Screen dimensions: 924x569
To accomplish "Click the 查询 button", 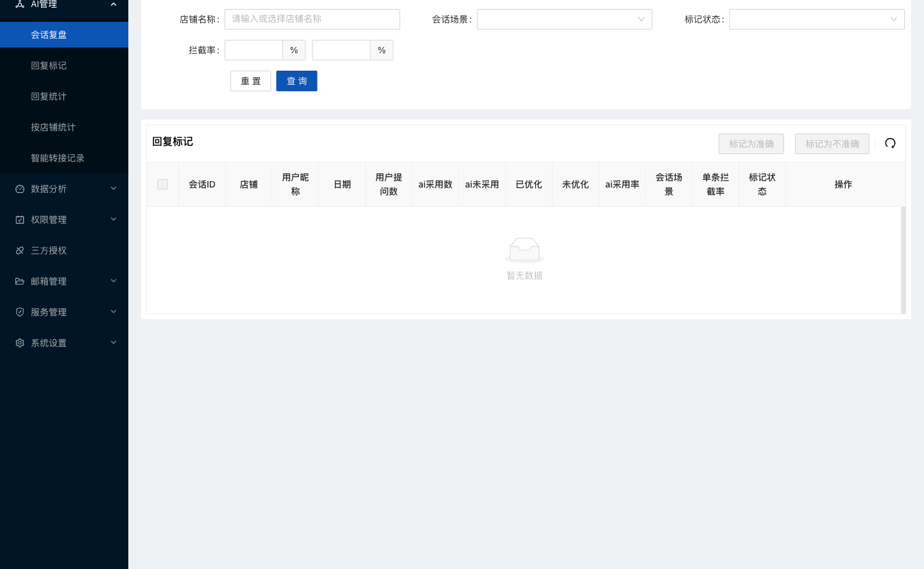I will [x=296, y=81].
